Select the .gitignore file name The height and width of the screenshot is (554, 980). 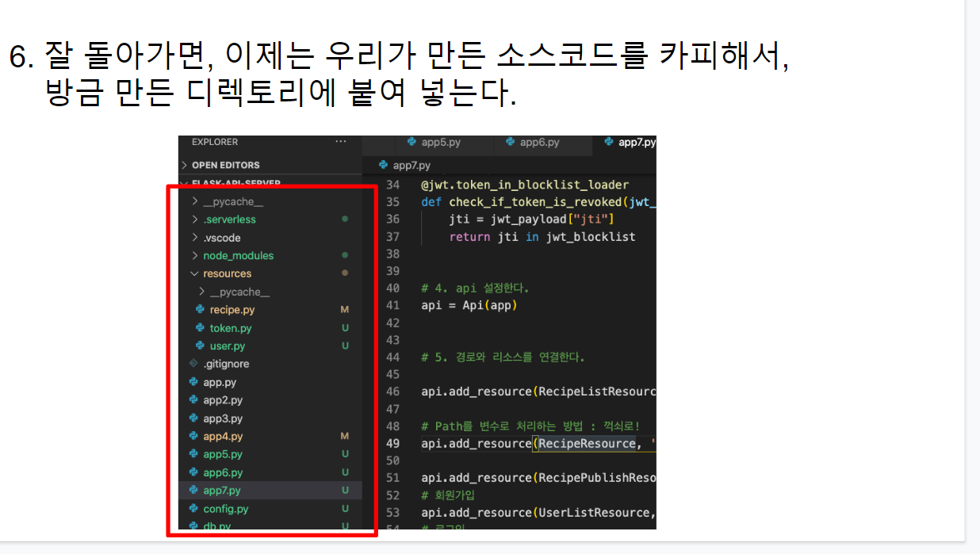point(226,364)
